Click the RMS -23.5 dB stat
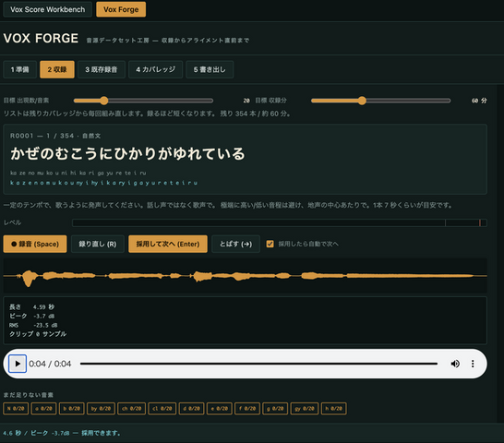This screenshot has height=443, width=504. (x=33, y=325)
